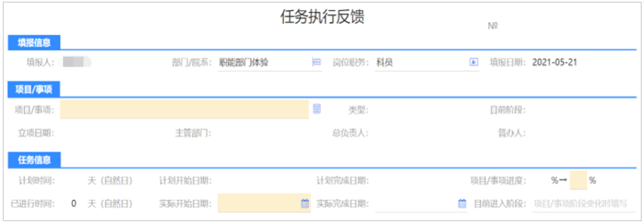Click the 已进行时间 value 0
The width and height of the screenshot is (644, 224).
[x=73, y=204]
